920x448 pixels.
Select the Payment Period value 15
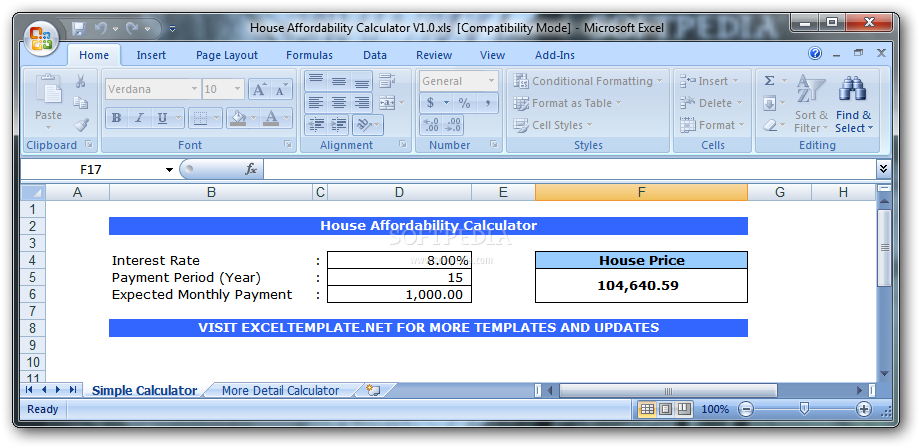399,277
